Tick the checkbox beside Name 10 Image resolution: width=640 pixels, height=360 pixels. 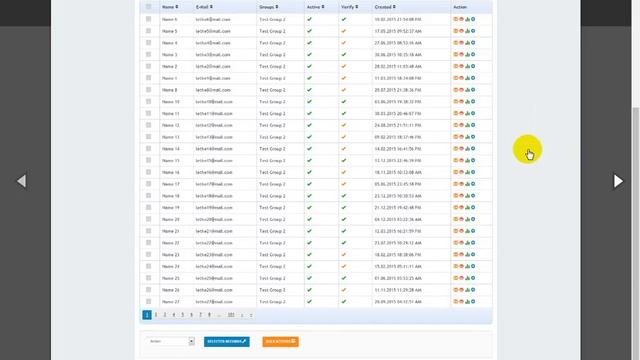(149, 101)
